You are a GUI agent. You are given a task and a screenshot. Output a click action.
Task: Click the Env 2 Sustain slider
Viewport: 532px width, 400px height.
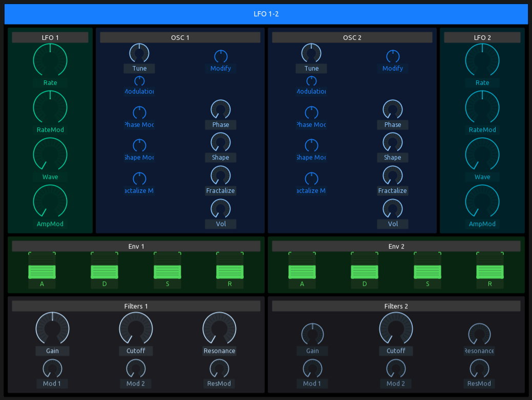[x=428, y=265]
